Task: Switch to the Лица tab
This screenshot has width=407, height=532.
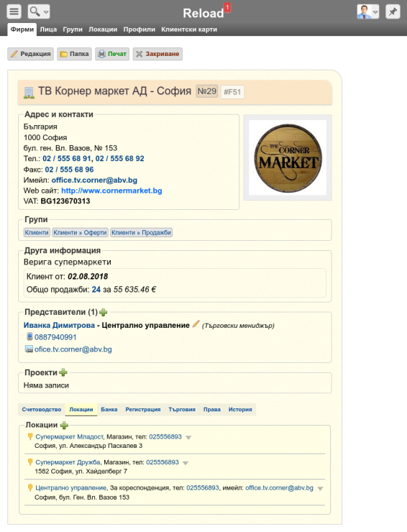Action: [48, 29]
